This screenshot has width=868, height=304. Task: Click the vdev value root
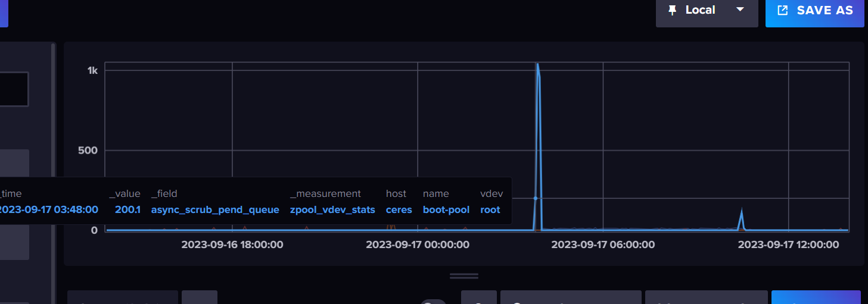(490, 209)
